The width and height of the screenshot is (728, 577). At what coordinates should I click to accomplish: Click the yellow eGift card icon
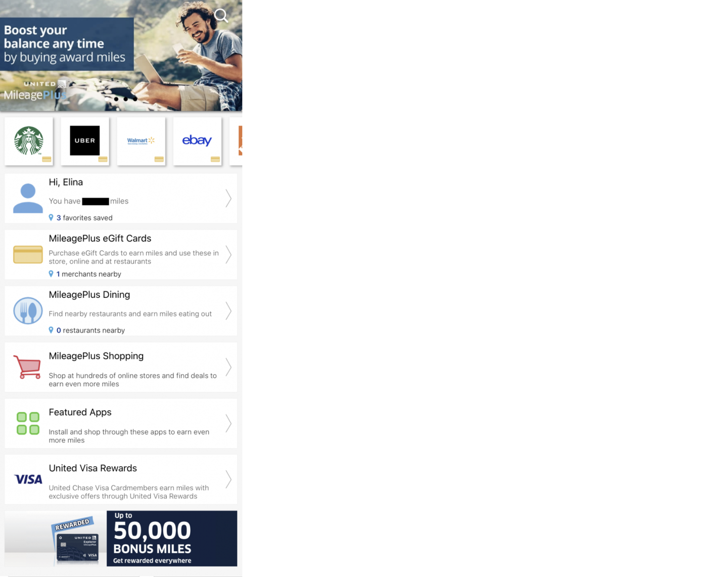28,254
